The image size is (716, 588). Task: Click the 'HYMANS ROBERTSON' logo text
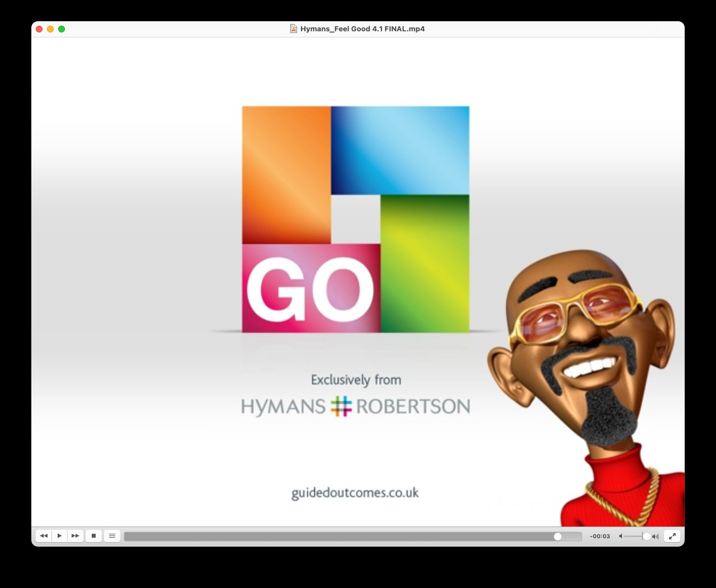click(356, 406)
